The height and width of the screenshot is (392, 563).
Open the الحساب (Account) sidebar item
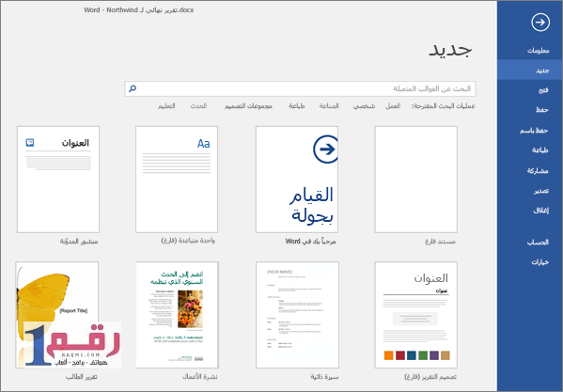pos(538,243)
